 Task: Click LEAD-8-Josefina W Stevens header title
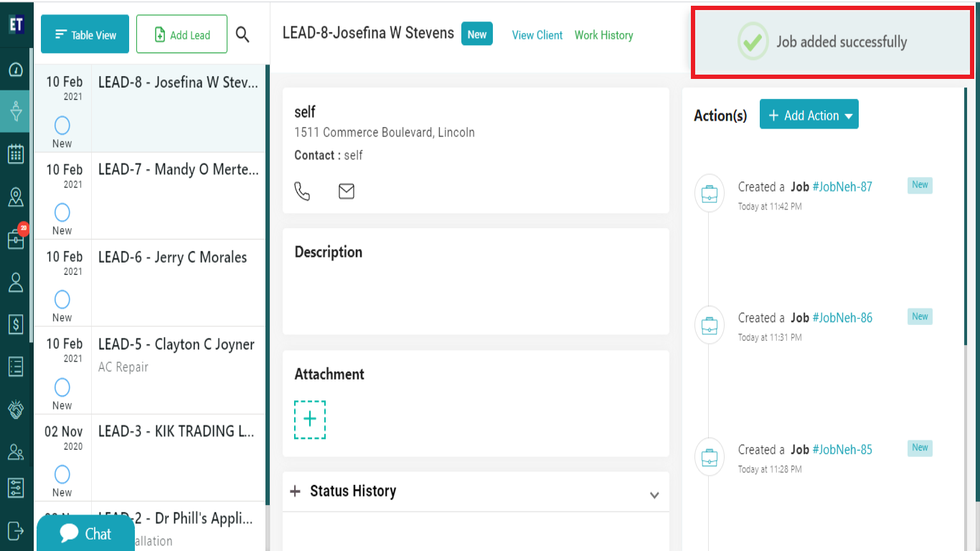coord(368,33)
